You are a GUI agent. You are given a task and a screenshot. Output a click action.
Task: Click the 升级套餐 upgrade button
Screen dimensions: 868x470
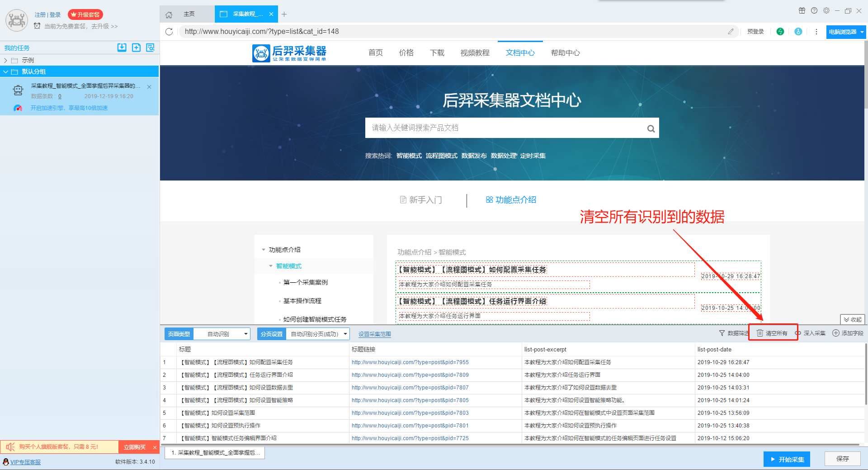click(x=85, y=15)
